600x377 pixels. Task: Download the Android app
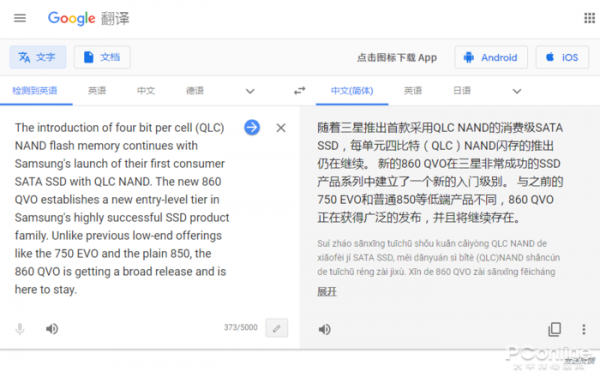tap(491, 57)
